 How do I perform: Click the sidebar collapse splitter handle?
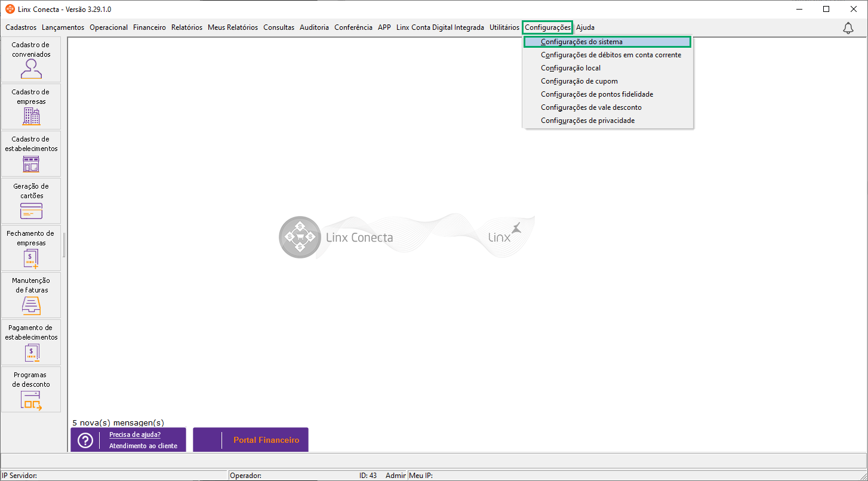point(64,245)
